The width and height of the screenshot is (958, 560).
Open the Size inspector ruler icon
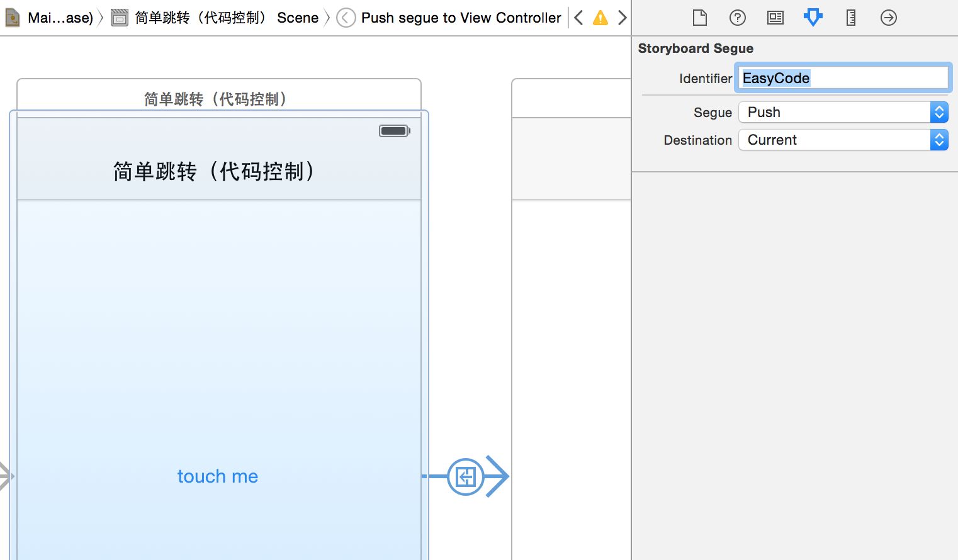tap(851, 18)
